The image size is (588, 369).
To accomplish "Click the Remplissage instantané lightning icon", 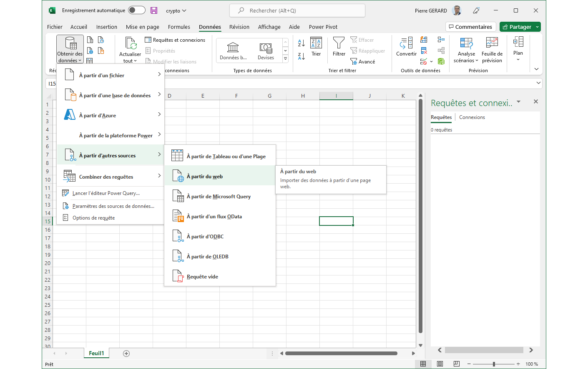I will 424,39.
